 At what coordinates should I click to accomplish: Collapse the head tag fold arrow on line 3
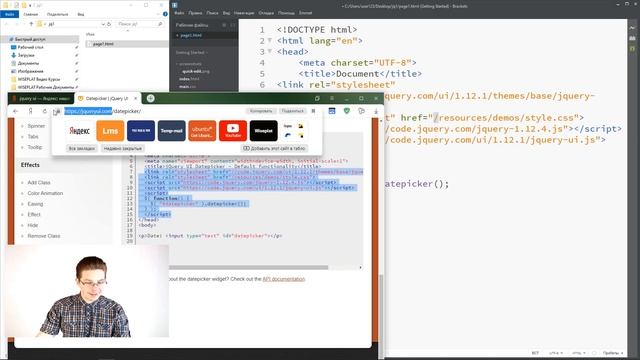(x=270, y=52)
